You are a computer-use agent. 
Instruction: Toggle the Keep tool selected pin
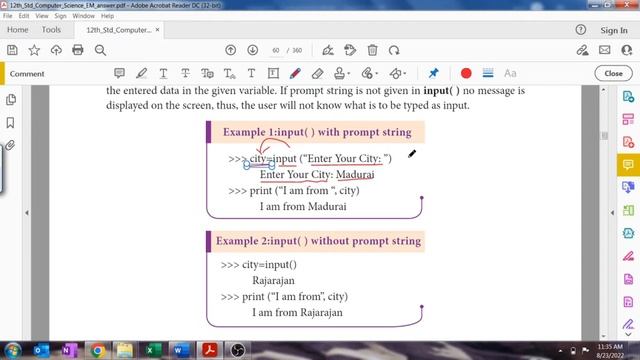[x=433, y=73]
